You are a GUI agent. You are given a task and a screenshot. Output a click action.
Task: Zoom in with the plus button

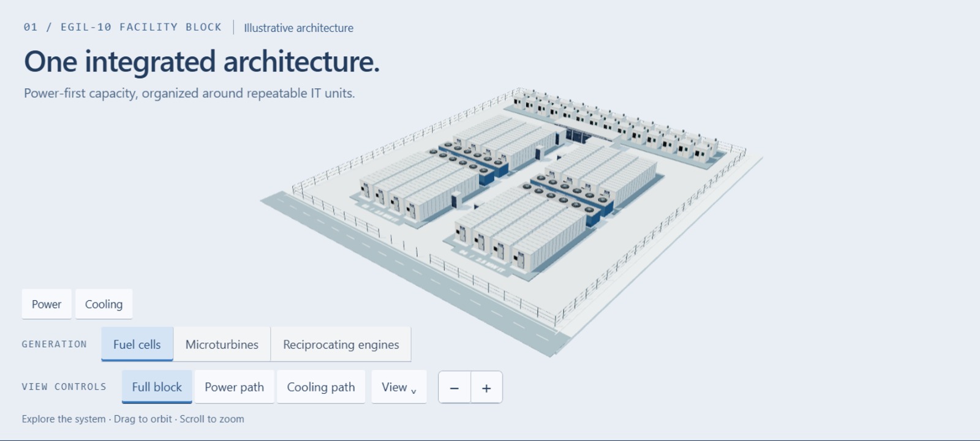coord(486,387)
